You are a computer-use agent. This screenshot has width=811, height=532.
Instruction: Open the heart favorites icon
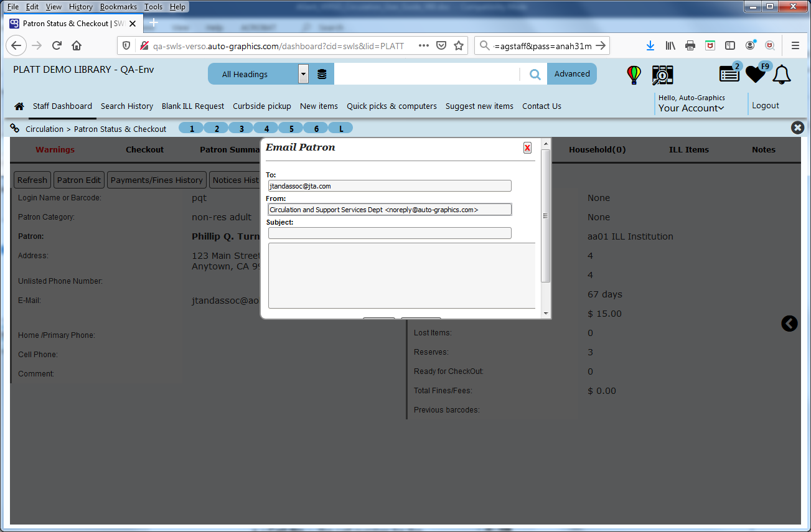point(756,74)
